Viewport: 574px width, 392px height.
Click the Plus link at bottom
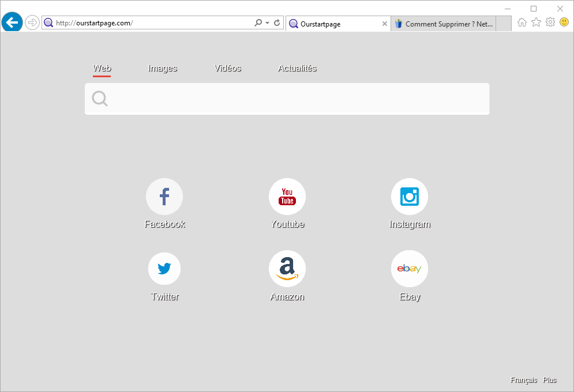click(550, 380)
